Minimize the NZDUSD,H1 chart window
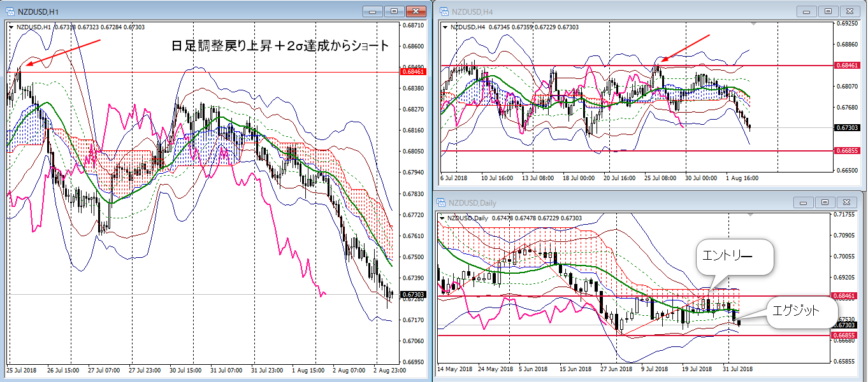The image size is (868, 382). [373, 11]
